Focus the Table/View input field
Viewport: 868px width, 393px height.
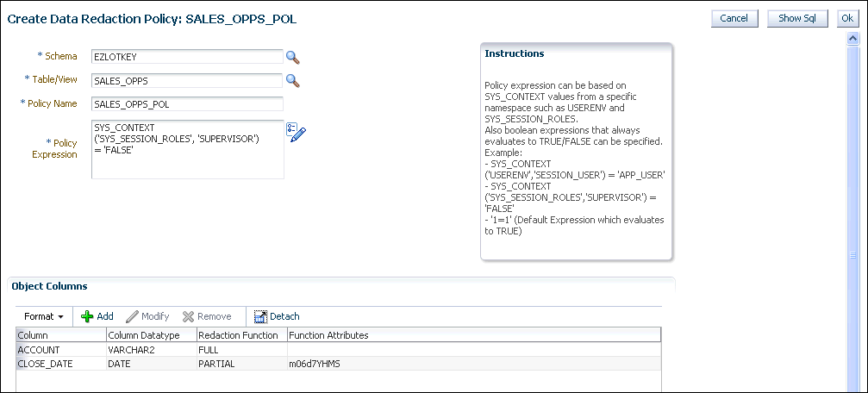(x=187, y=80)
